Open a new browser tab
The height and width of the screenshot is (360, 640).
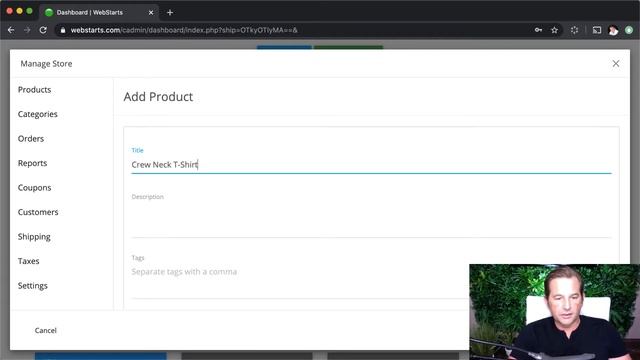[170, 13]
